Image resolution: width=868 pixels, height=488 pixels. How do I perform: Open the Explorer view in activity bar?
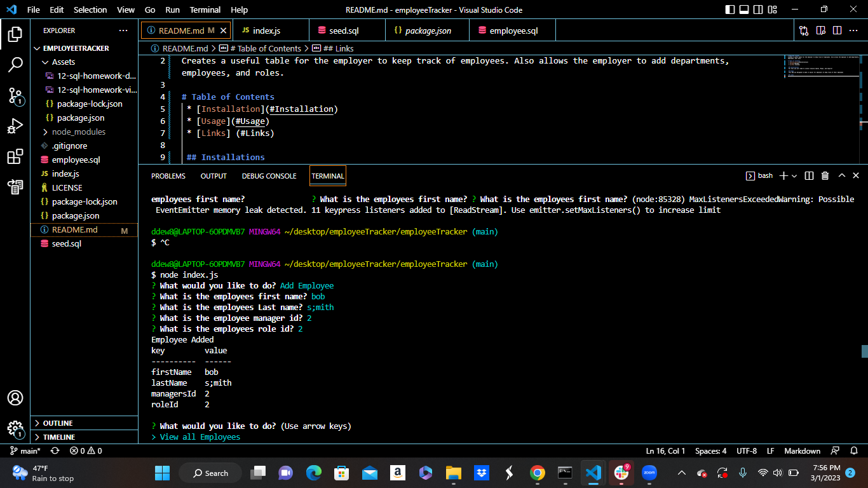click(15, 34)
